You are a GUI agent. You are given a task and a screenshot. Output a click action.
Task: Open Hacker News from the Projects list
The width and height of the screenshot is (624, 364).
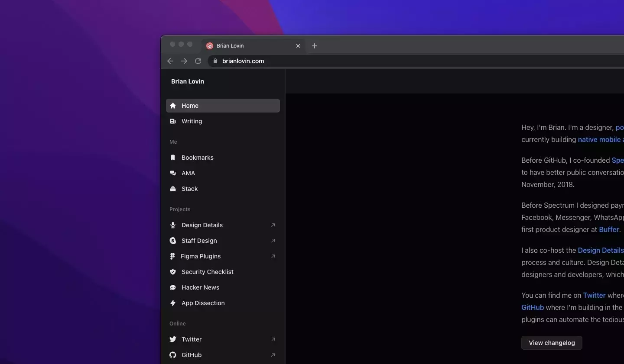(x=200, y=287)
